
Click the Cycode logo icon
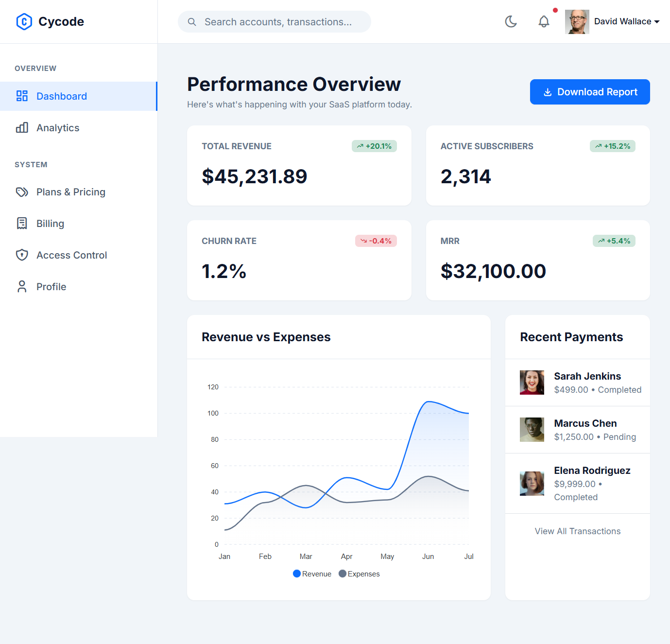coord(24,21)
